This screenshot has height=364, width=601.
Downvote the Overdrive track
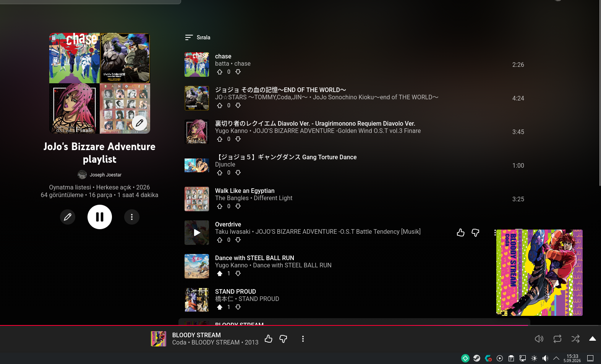(x=238, y=240)
